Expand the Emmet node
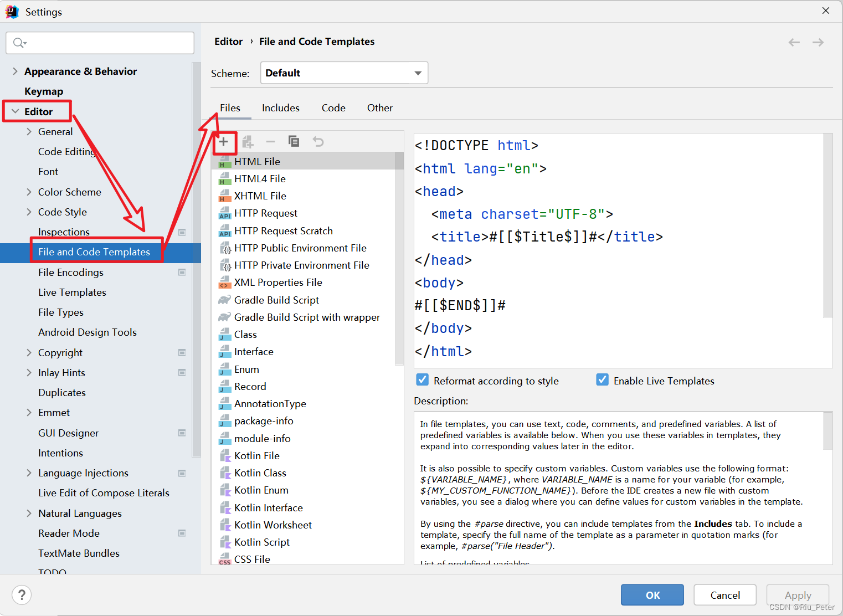Image resolution: width=843 pixels, height=616 pixels. tap(29, 413)
